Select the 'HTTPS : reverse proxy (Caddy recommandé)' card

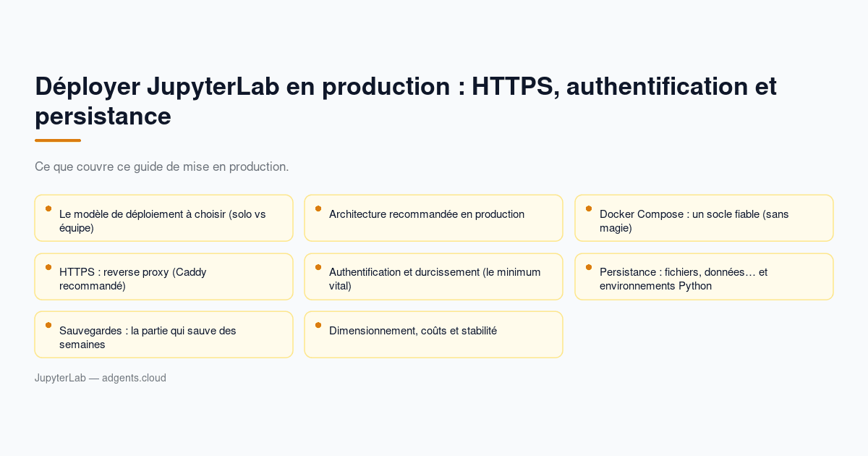click(x=163, y=276)
